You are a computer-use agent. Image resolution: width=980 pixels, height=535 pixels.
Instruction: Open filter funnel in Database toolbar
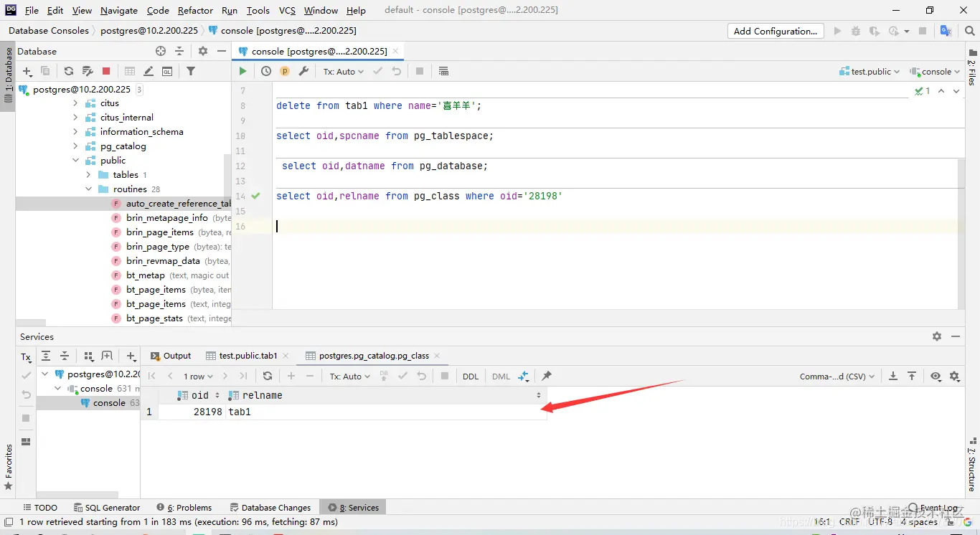coord(191,71)
